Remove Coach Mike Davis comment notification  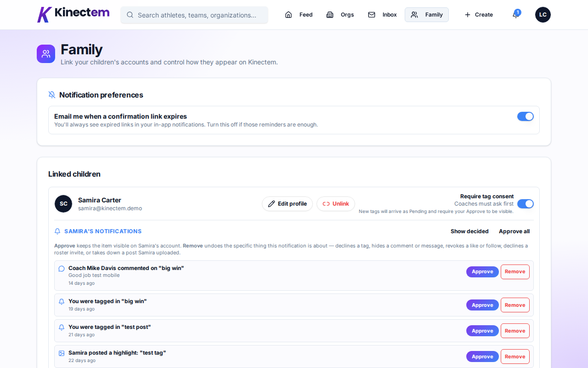coord(515,272)
